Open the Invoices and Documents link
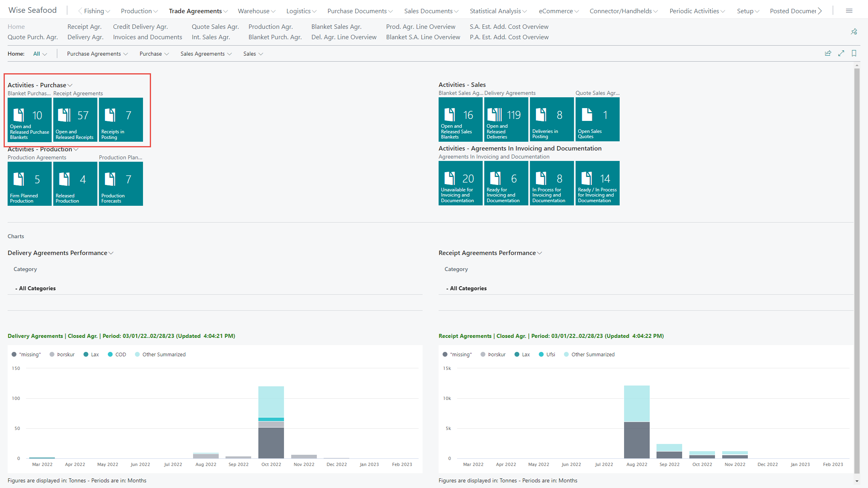The width and height of the screenshot is (868, 488). point(147,37)
